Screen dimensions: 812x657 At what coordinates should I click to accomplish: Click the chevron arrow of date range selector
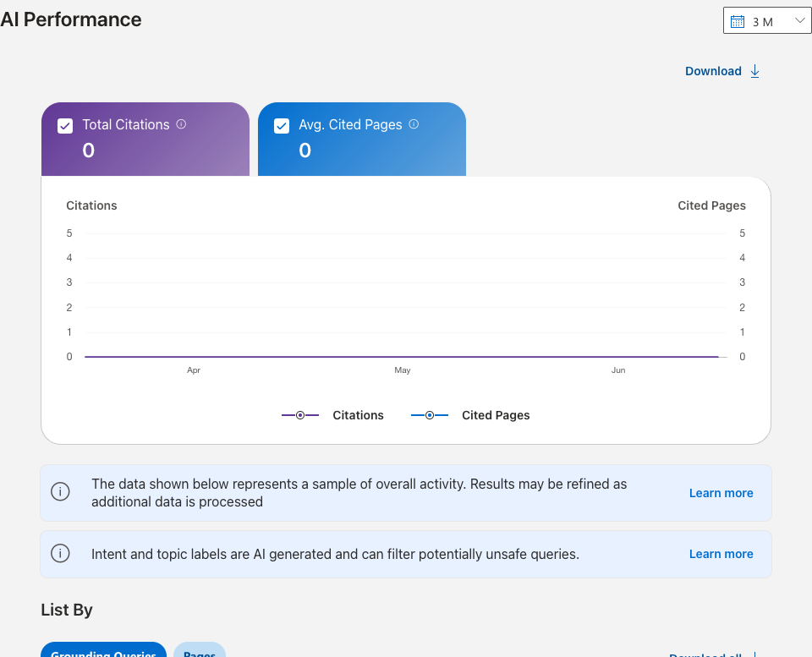click(799, 20)
